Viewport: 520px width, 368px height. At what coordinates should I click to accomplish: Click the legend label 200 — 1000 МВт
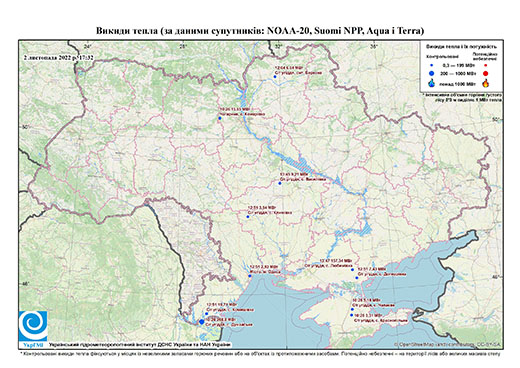459,73
